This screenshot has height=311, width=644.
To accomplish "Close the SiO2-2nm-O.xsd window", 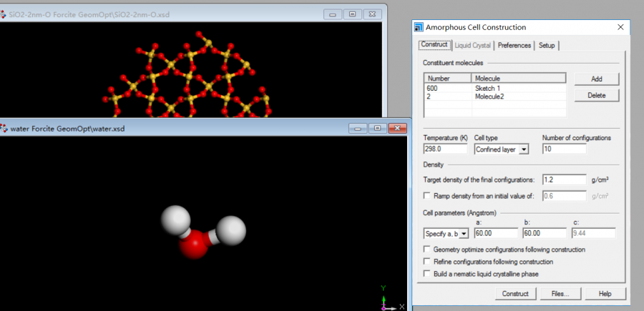I will pyautogui.click(x=372, y=14).
